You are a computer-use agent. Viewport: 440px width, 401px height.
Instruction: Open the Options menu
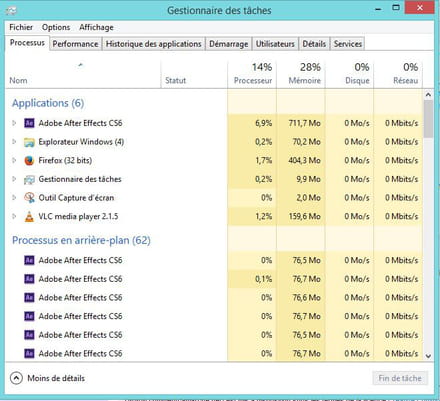pos(56,27)
